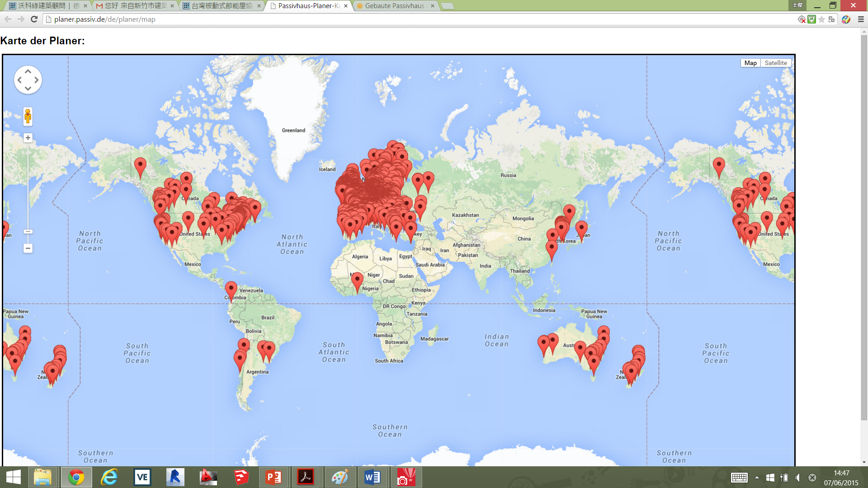This screenshot has height=488, width=868.
Task: Pan the map right with the arrow control
Action: click(37, 80)
